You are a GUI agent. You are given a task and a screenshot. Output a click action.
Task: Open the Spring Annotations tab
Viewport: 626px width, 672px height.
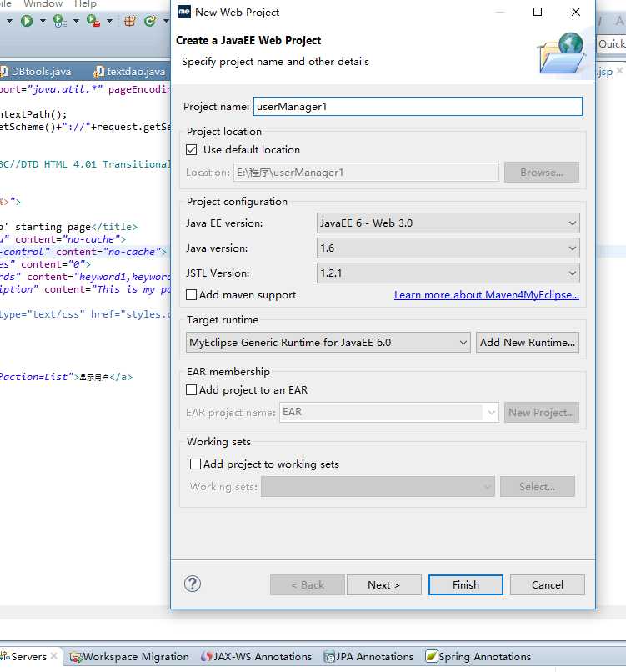(478, 656)
